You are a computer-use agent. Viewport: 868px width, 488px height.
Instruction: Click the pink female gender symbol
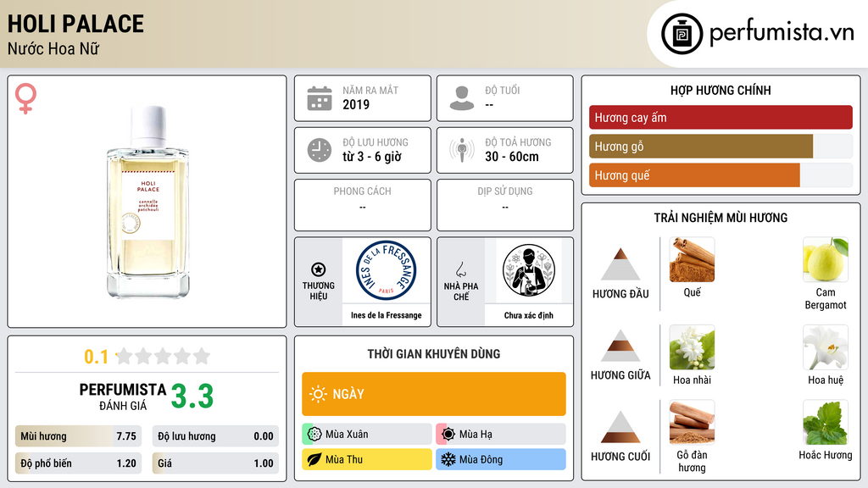pos(25,98)
